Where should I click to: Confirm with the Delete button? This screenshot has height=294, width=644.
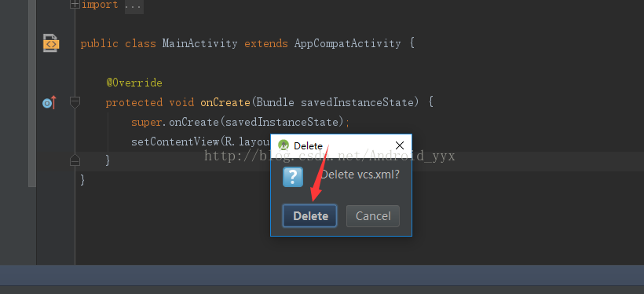[309, 216]
